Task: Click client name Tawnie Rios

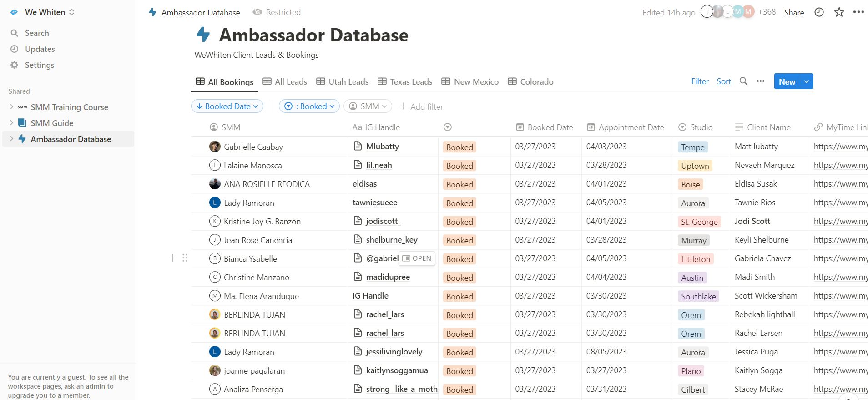Action: point(755,203)
